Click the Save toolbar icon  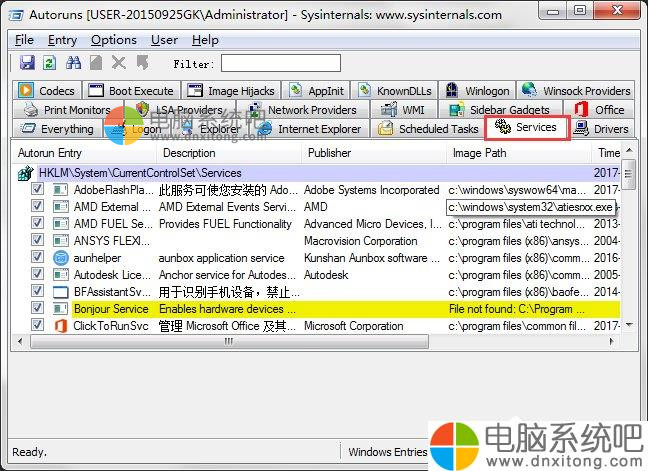click(x=27, y=63)
